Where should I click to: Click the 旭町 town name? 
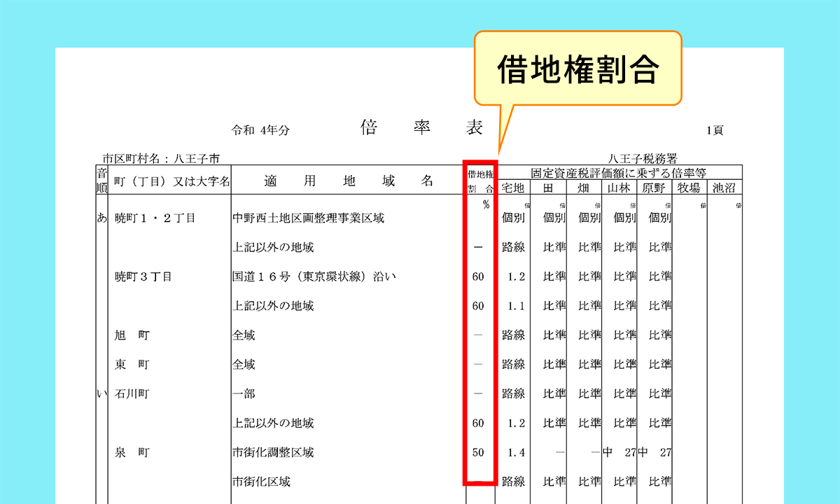[x=132, y=335]
